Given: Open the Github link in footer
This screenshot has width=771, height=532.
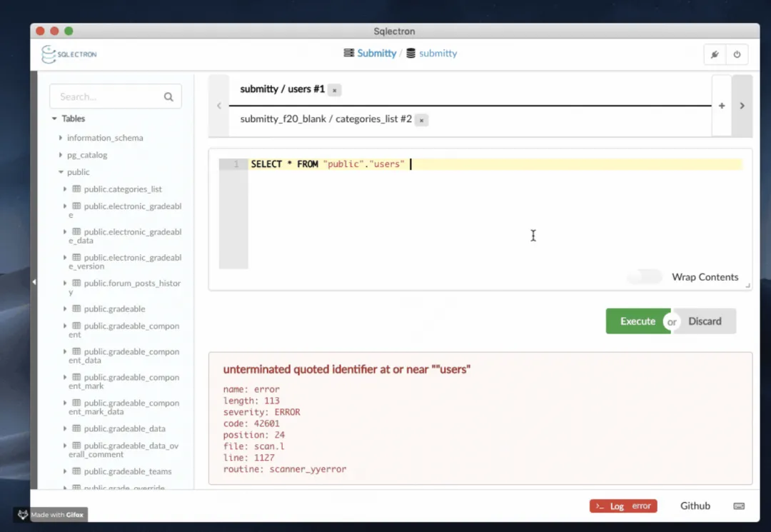Looking at the screenshot, I should [x=695, y=506].
